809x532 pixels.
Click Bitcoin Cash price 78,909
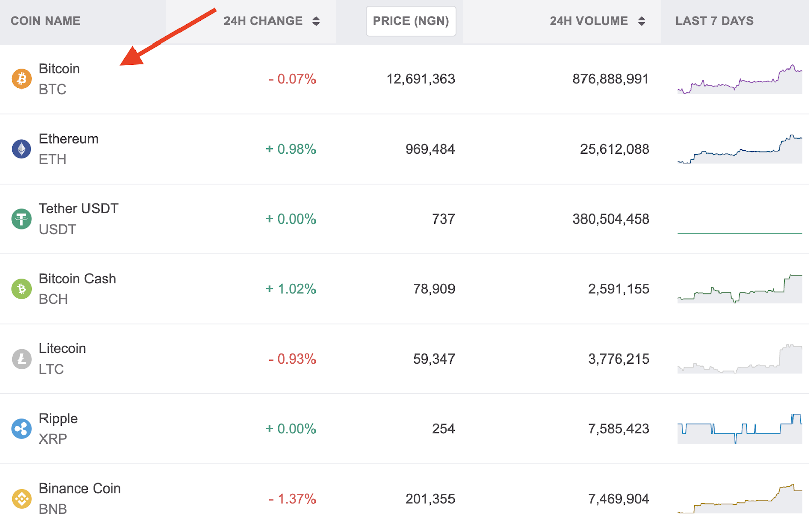[x=434, y=289]
